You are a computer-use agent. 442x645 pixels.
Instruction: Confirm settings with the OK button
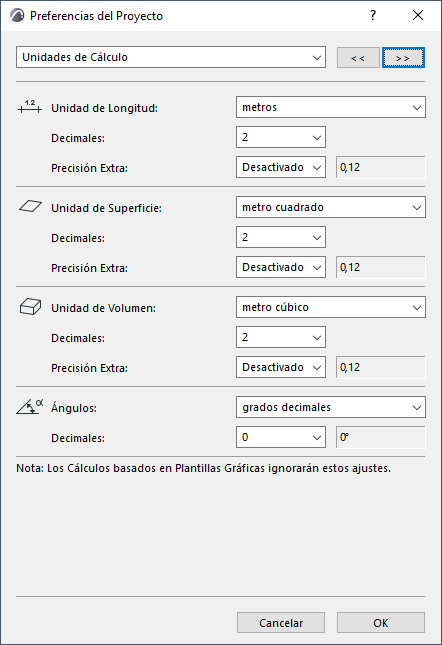pos(381,623)
